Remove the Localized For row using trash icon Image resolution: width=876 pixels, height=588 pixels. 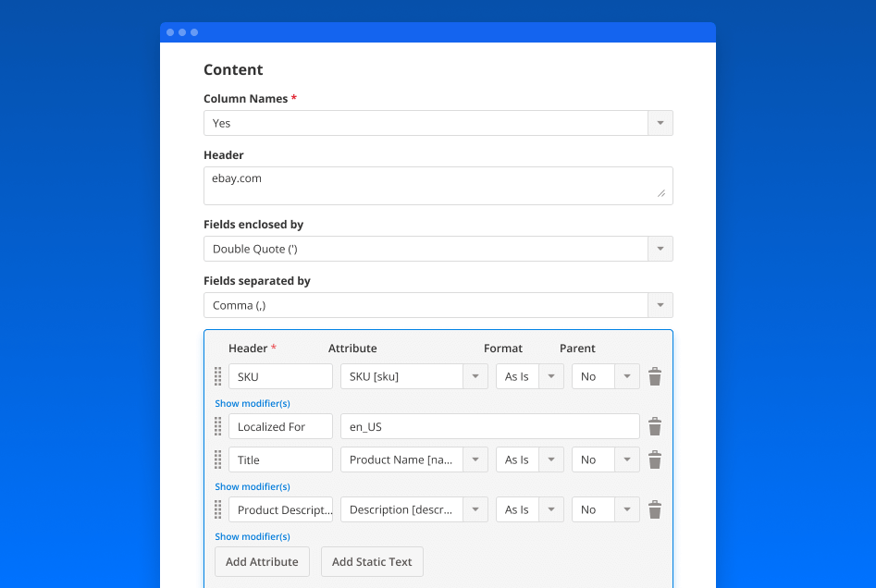[655, 426]
